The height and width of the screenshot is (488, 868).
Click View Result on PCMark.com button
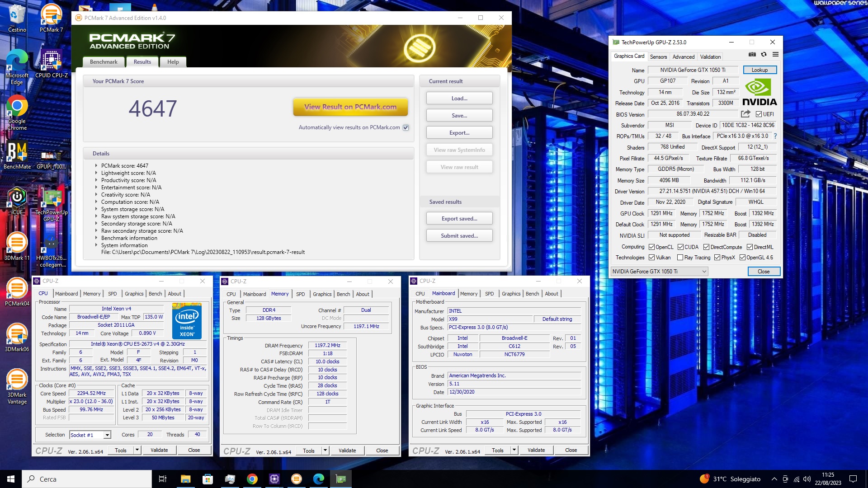(350, 107)
